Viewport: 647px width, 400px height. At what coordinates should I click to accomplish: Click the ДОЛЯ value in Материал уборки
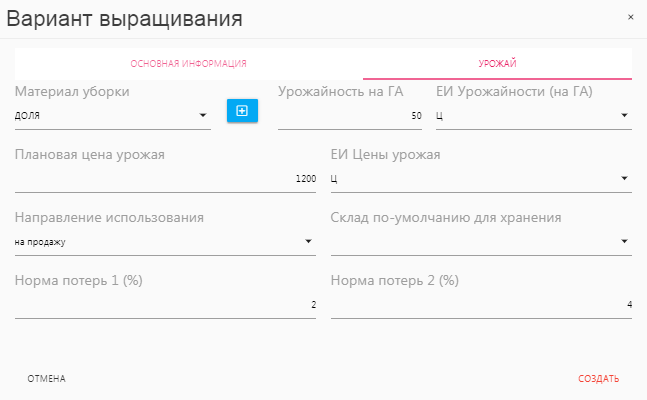coord(28,116)
